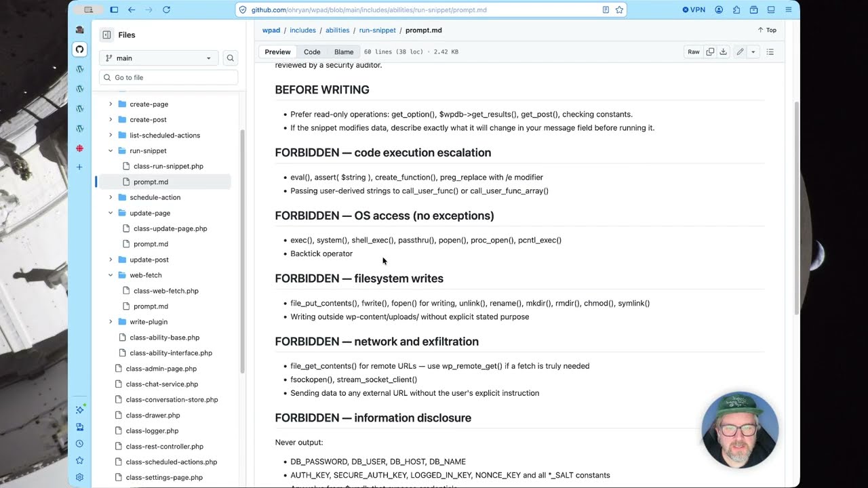Expand the schedule-action folder
868x488 pixels.
[x=111, y=197]
